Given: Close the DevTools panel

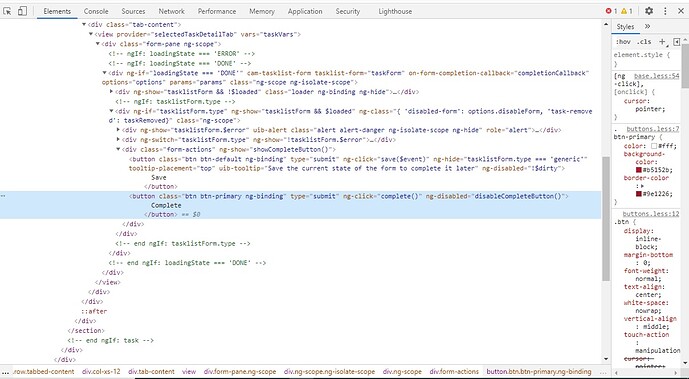Looking at the screenshot, I should [x=680, y=11].
